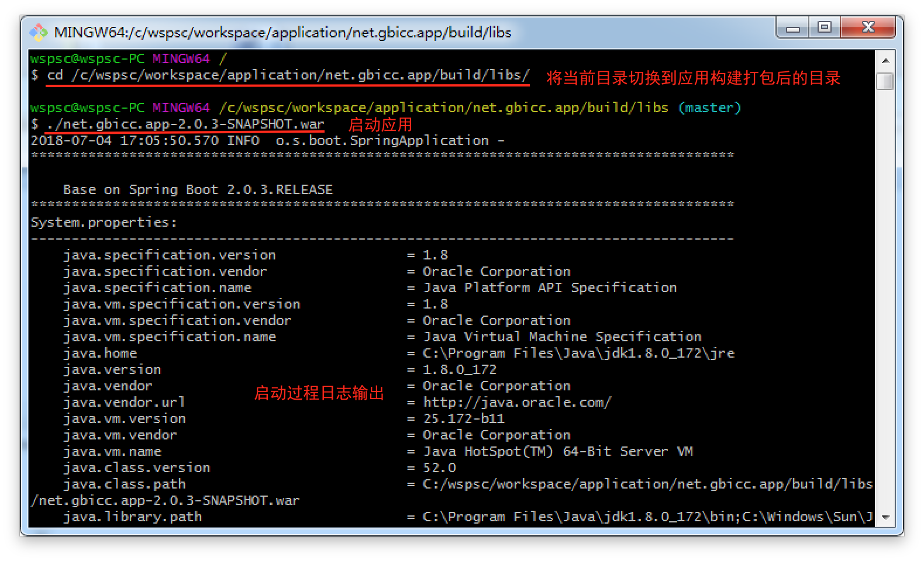Viewport: 924px width, 561px height.
Task: Click the System.properties: heading
Action: pos(104,222)
